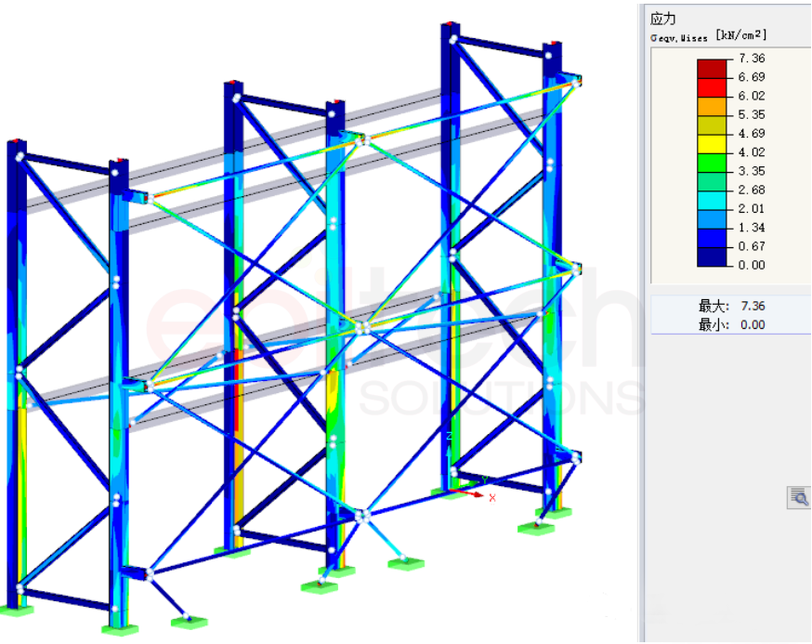This screenshot has height=644, width=812.
Task: Pick the orange stress legend swatch
Action: click(x=712, y=105)
